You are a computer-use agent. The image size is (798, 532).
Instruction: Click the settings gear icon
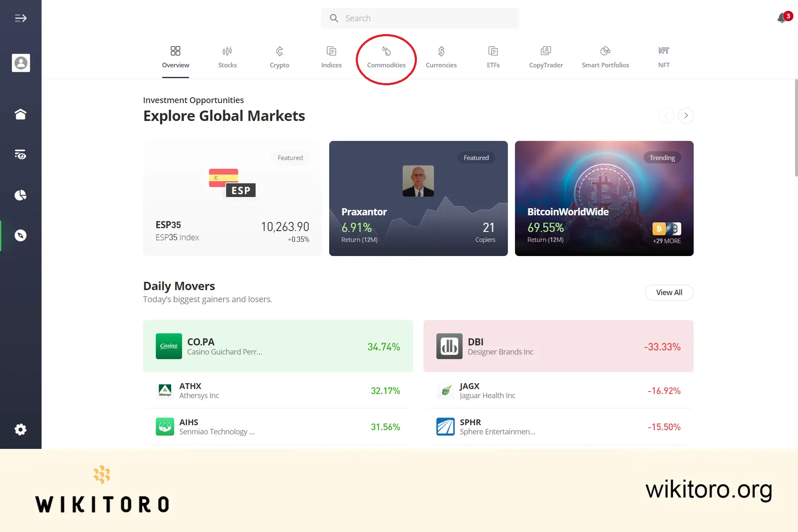click(x=20, y=429)
